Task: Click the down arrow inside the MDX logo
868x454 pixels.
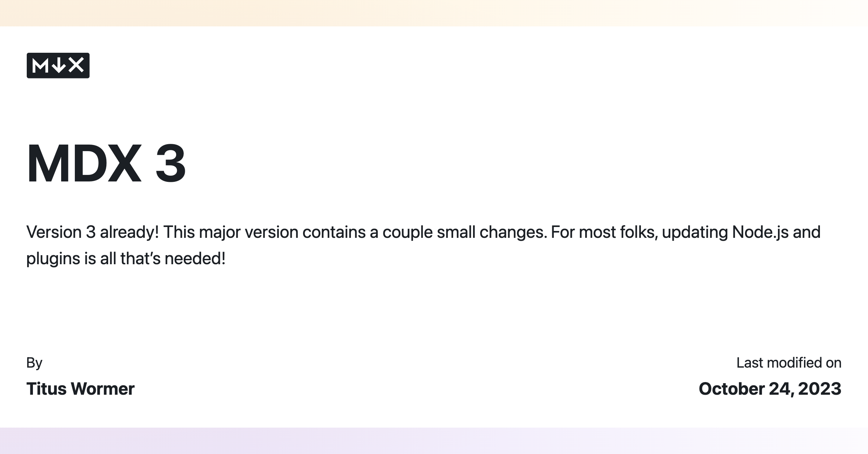Action: click(x=59, y=66)
